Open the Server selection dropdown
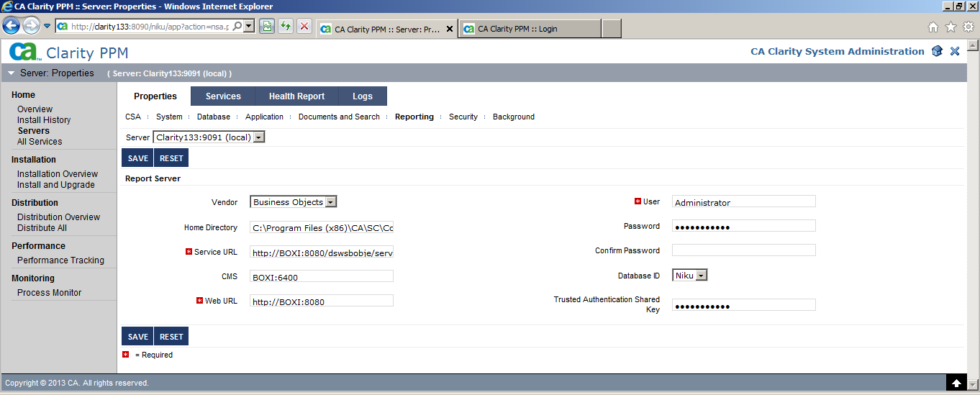Viewport: 980px width, 395px height. pos(209,137)
